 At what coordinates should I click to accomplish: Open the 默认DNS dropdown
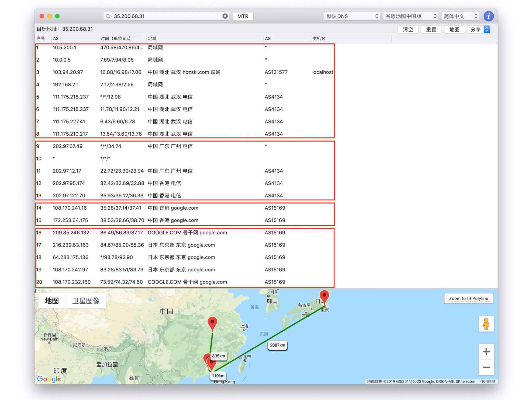(x=352, y=16)
